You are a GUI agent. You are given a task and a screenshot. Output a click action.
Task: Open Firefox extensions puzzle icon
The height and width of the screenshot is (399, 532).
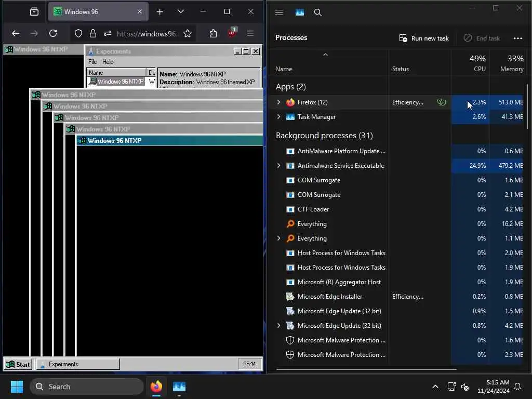tap(213, 33)
